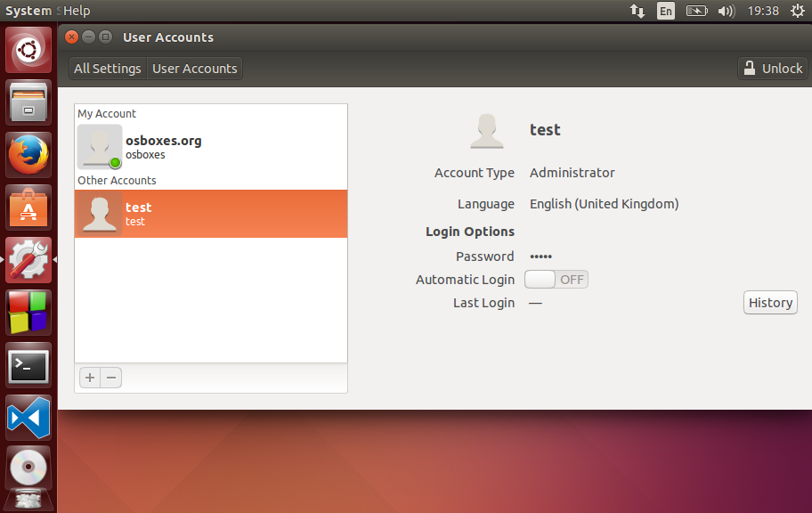The height and width of the screenshot is (513, 812).
Task: Open the Help menu
Action: [77, 11]
